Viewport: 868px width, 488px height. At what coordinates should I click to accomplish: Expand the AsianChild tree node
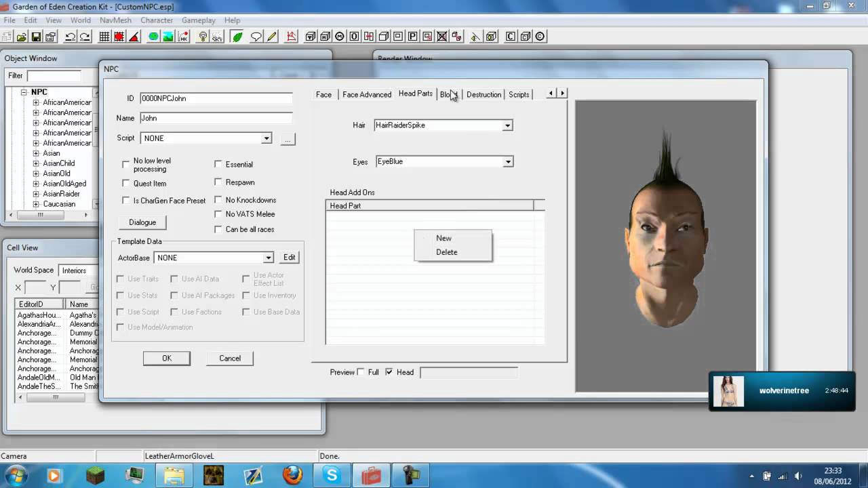tap(36, 163)
